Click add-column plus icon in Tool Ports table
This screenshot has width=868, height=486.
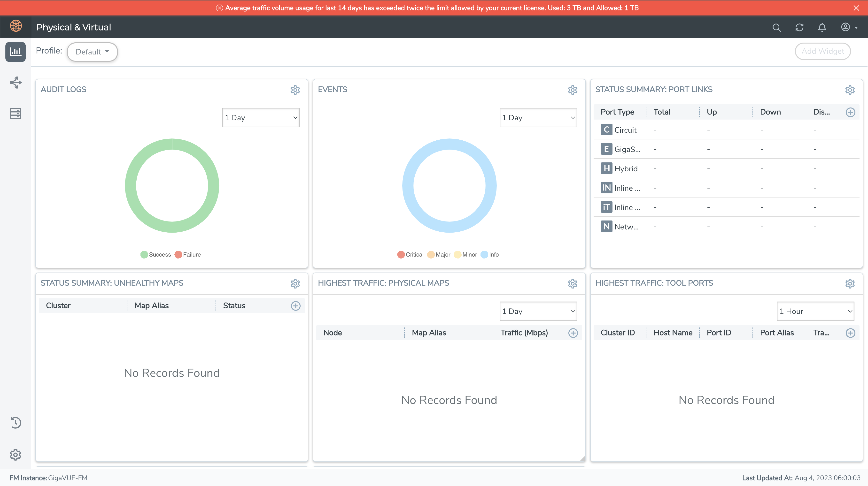click(x=850, y=333)
